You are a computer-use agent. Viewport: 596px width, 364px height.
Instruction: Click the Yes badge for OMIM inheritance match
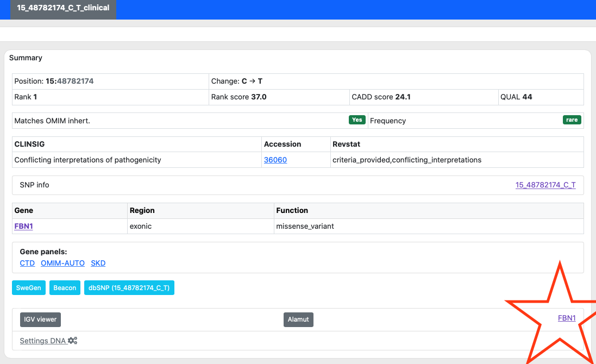(357, 120)
